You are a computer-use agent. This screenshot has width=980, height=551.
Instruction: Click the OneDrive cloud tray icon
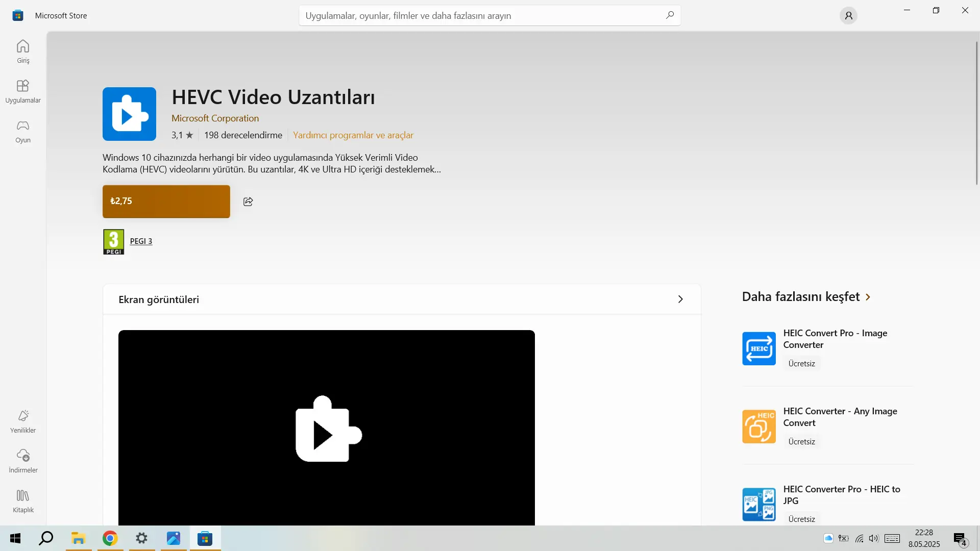pos(828,538)
